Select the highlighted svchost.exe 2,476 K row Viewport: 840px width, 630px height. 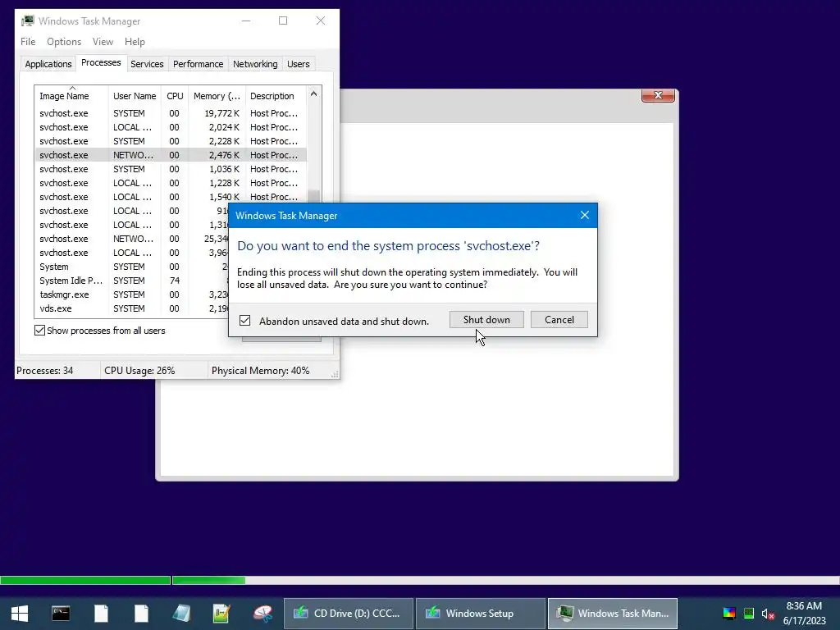point(171,155)
